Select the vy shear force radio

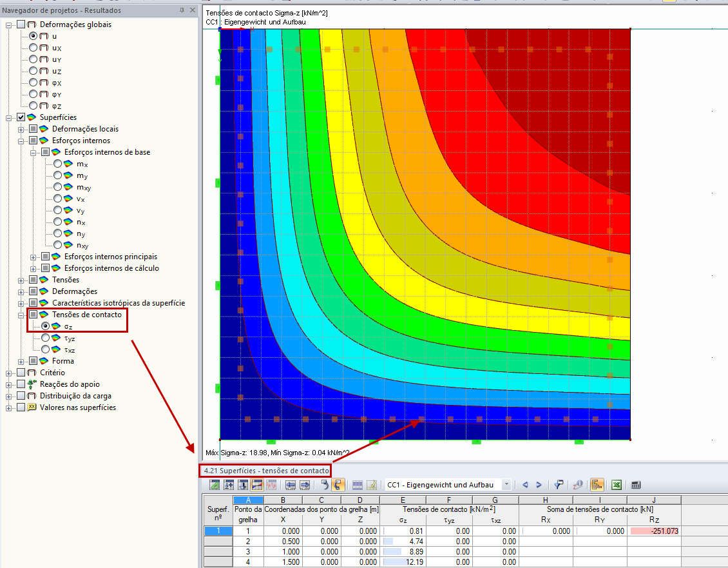[x=57, y=210]
